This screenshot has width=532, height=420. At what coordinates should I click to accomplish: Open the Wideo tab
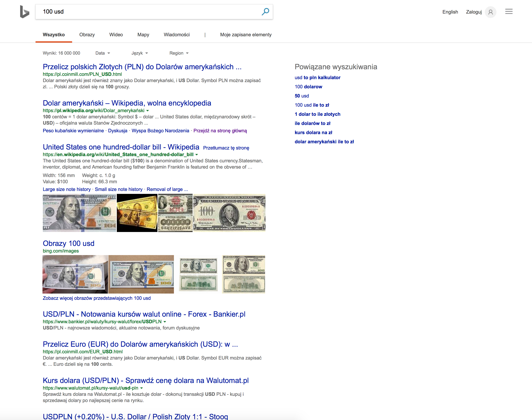tap(116, 35)
